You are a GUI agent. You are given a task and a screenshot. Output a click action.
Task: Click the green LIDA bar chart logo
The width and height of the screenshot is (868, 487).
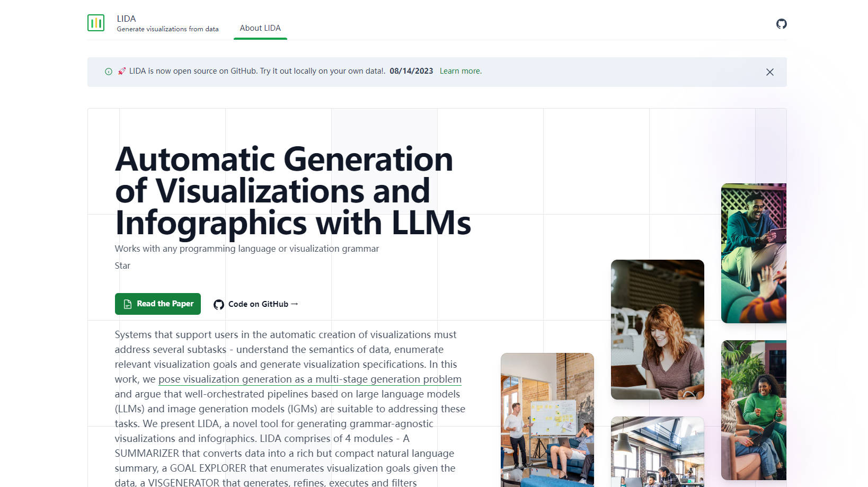(x=96, y=23)
